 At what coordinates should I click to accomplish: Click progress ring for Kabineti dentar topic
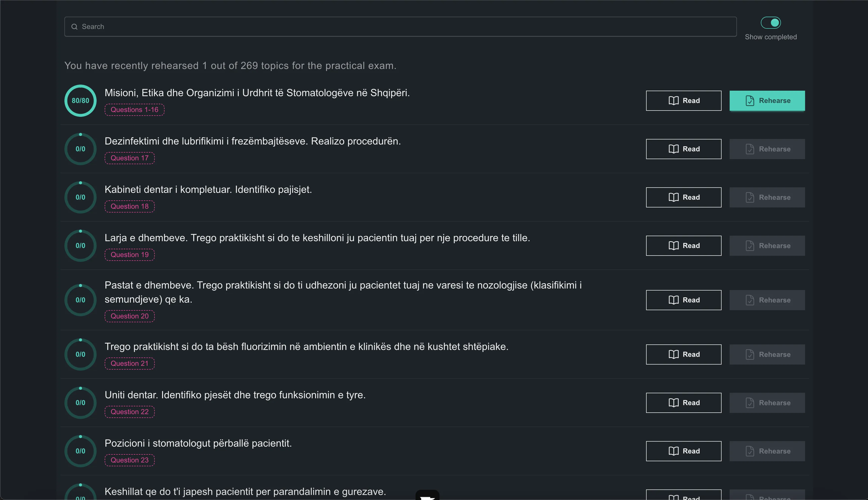[80, 197]
